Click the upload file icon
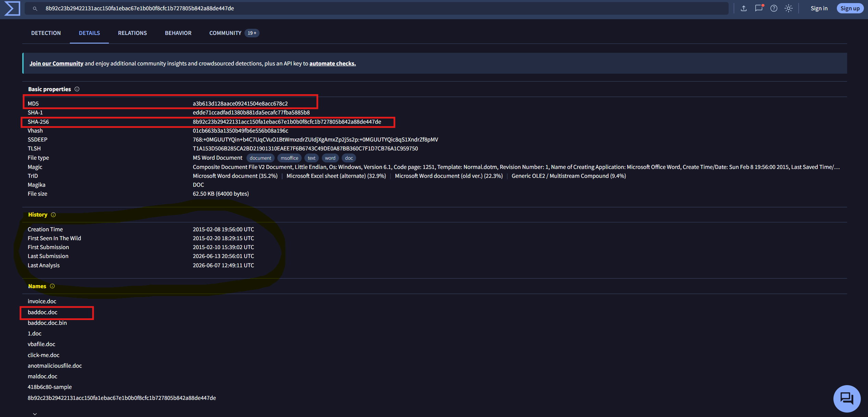The height and width of the screenshot is (417, 868). click(x=744, y=8)
